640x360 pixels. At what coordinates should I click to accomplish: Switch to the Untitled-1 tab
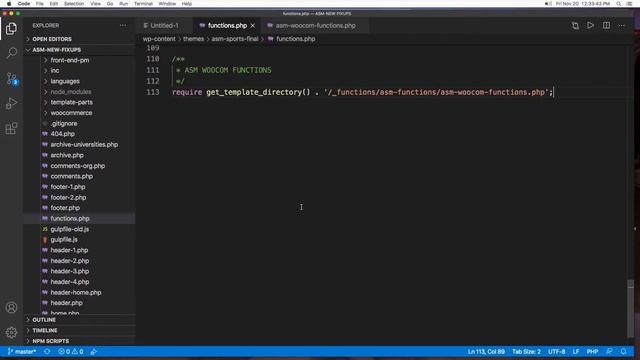[164, 25]
